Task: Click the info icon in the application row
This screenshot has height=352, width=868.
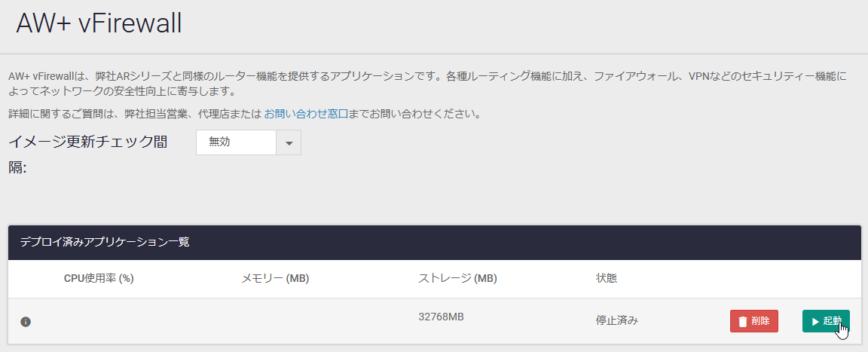Action: [x=26, y=322]
